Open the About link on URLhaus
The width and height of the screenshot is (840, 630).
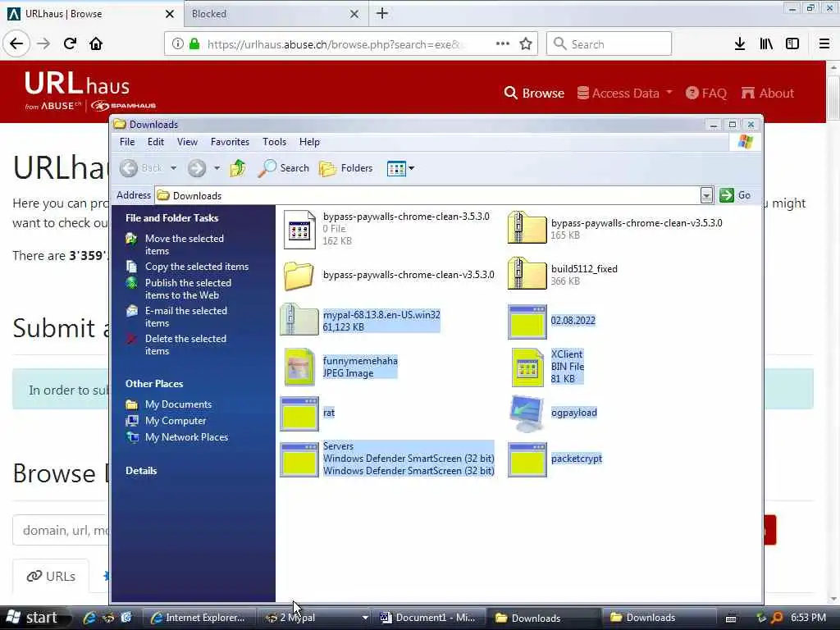click(768, 93)
